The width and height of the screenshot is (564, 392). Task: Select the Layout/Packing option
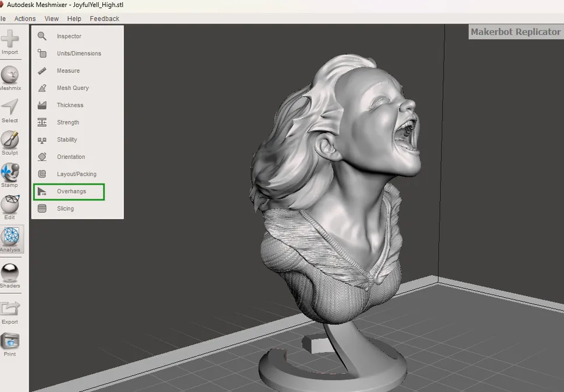coord(77,174)
